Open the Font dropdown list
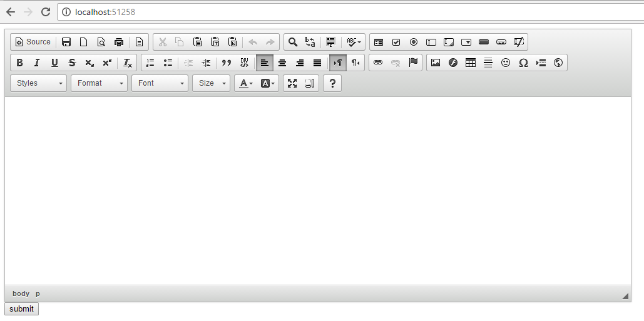 coord(160,83)
